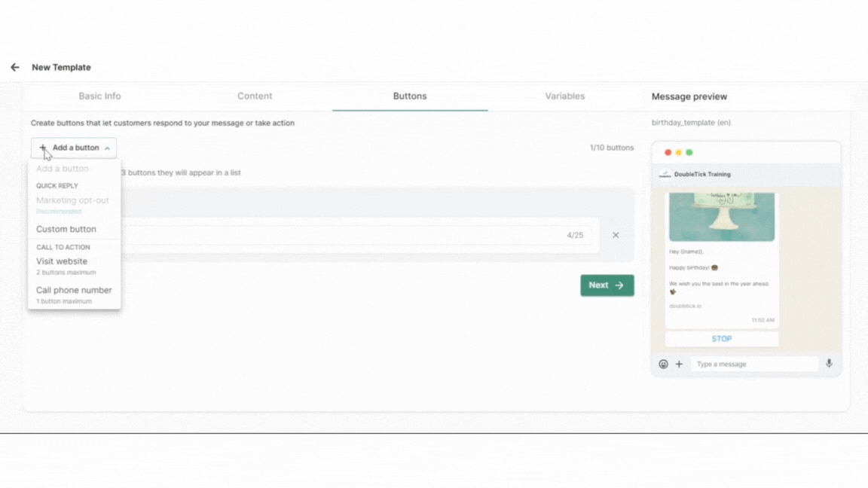Click the back arrow beside New Template
This screenshot has height=488, width=868.
(15, 67)
